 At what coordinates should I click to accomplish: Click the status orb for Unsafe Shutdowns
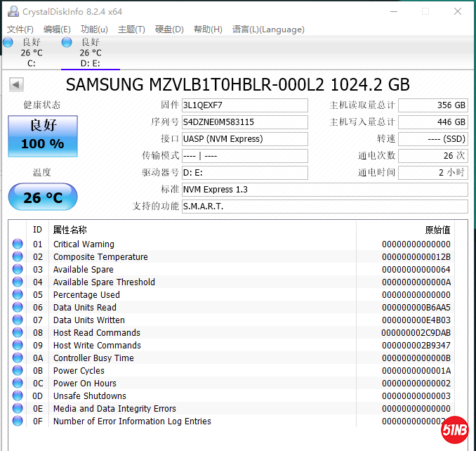(x=18, y=396)
